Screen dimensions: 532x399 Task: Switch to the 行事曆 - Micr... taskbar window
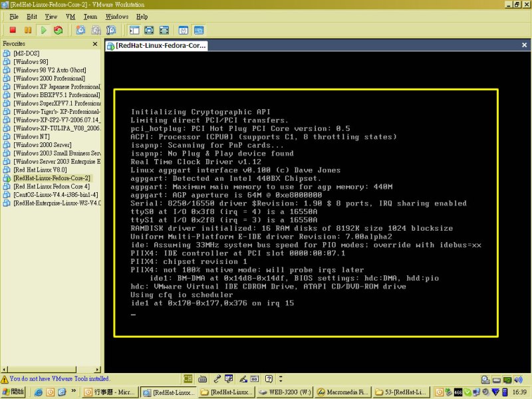point(110,392)
